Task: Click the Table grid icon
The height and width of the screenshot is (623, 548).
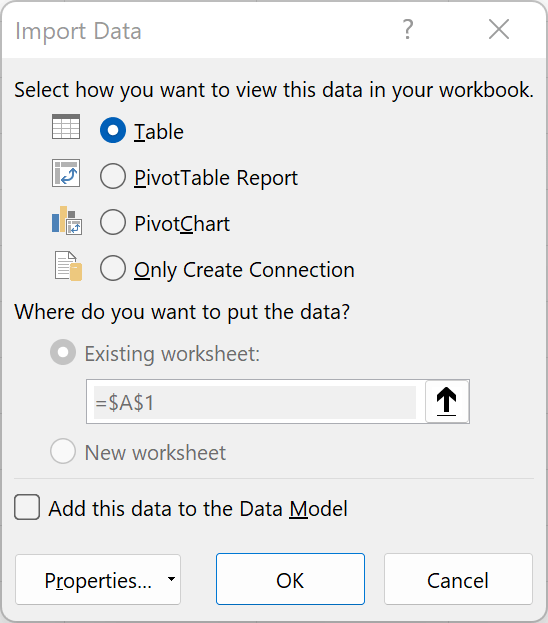Action: click(x=66, y=127)
